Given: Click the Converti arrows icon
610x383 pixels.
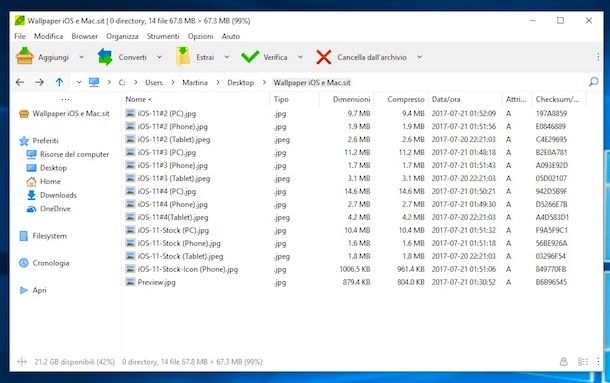Looking at the screenshot, I should [105, 57].
